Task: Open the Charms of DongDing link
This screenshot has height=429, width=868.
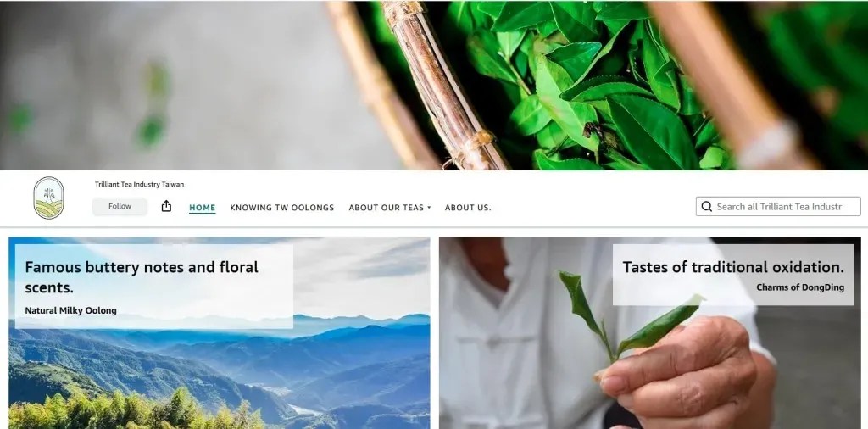Action: click(800, 287)
